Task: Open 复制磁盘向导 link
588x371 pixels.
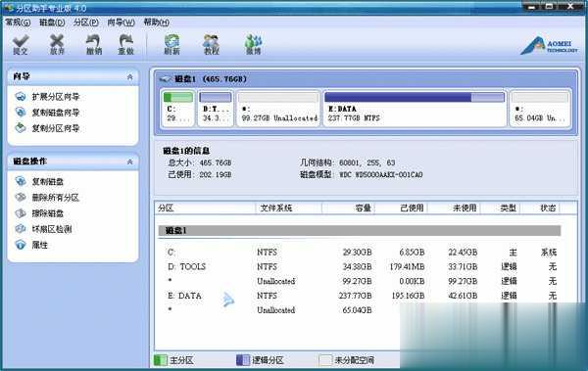Action: pyautogui.click(x=56, y=113)
